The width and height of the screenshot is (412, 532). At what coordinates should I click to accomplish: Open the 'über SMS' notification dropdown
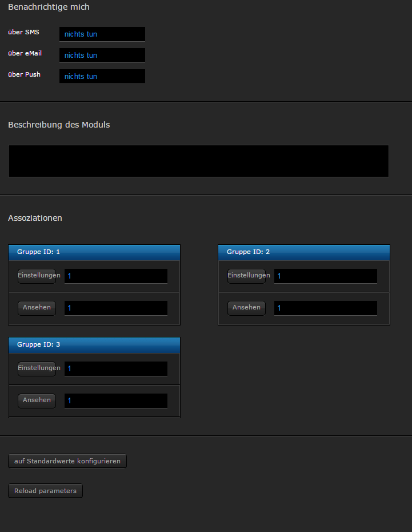(x=102, y=34)
